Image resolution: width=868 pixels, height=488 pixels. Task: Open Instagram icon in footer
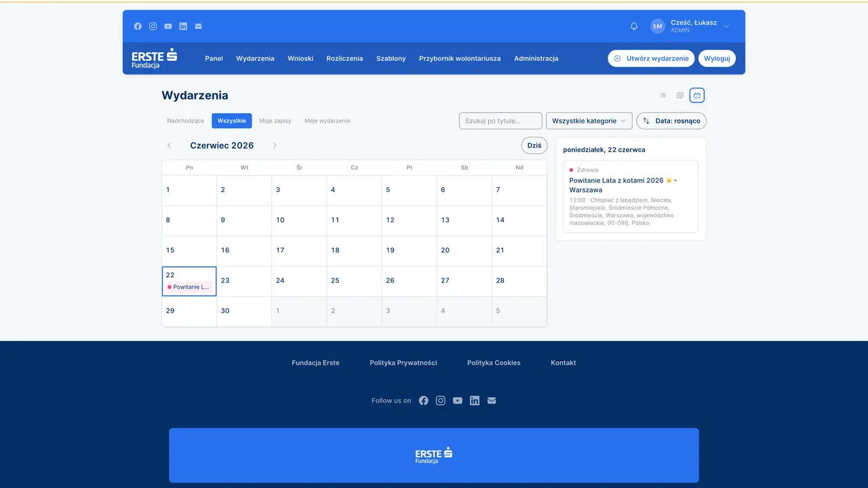pyautogui.click(x=441, y=401)
